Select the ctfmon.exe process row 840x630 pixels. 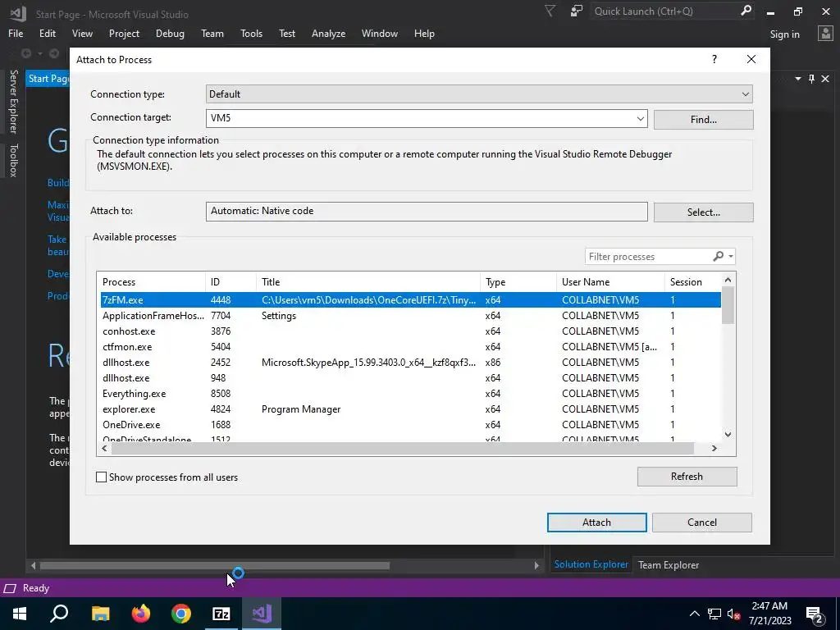click(410, 347)
